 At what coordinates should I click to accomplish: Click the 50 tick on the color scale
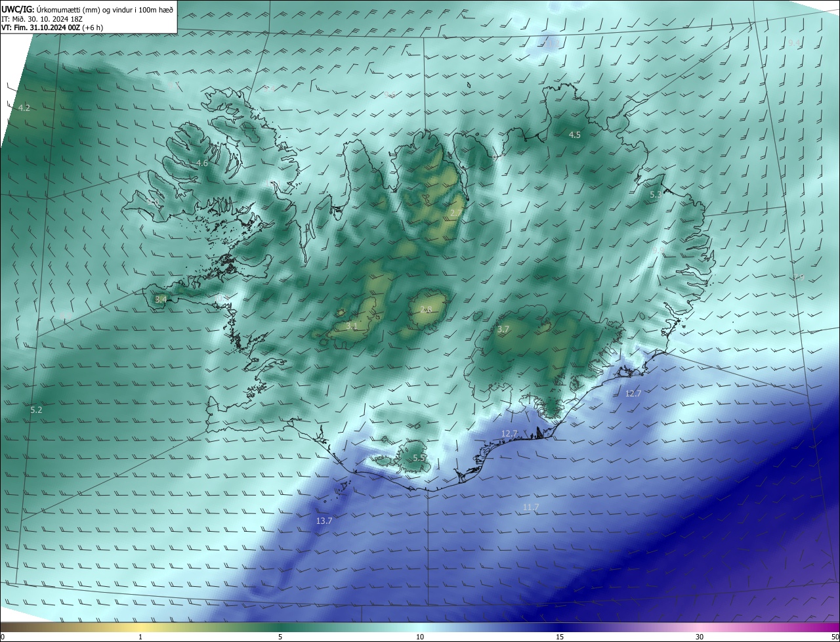tap(835, 637)
